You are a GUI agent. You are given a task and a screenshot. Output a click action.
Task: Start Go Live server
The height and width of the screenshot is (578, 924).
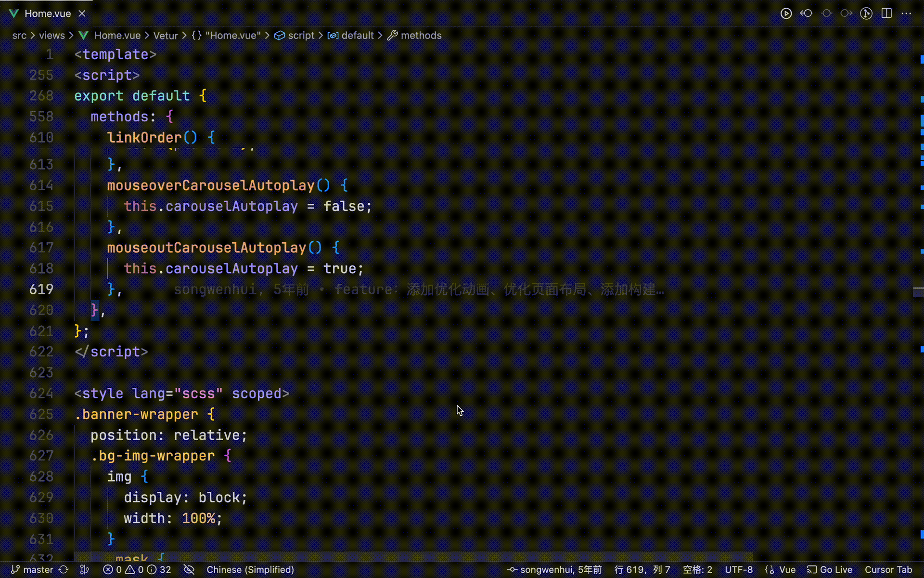(830, 570)
